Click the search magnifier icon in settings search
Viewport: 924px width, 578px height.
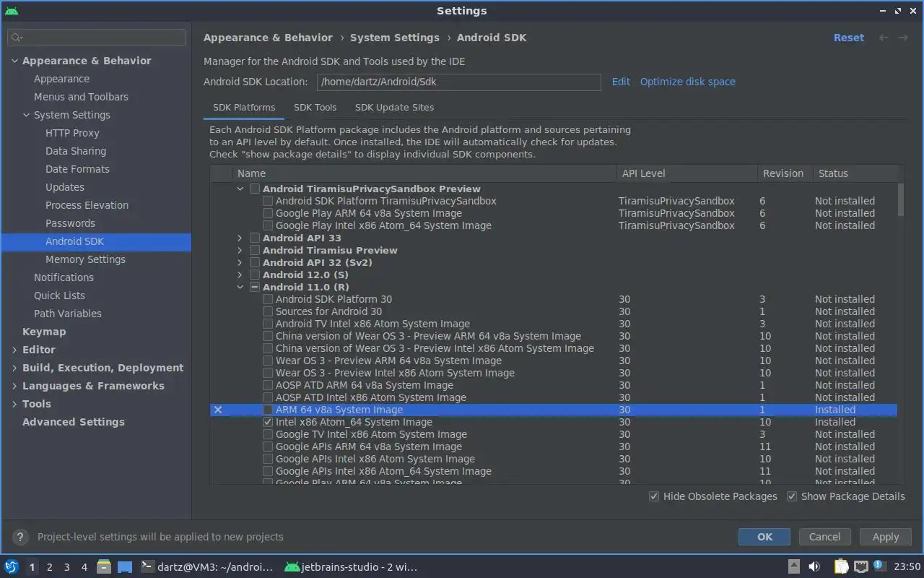click(x=17, y=37)
